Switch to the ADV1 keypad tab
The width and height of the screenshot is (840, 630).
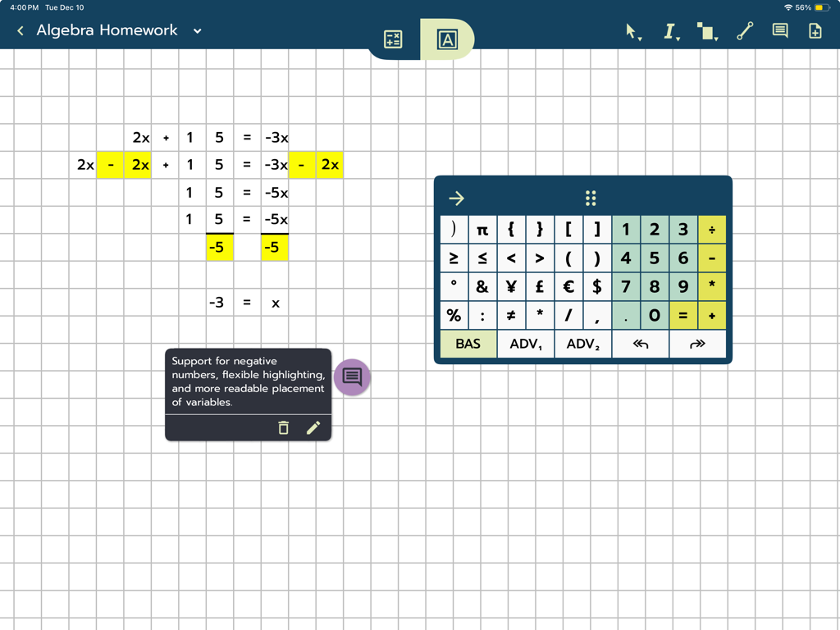(x=526, y=344)
